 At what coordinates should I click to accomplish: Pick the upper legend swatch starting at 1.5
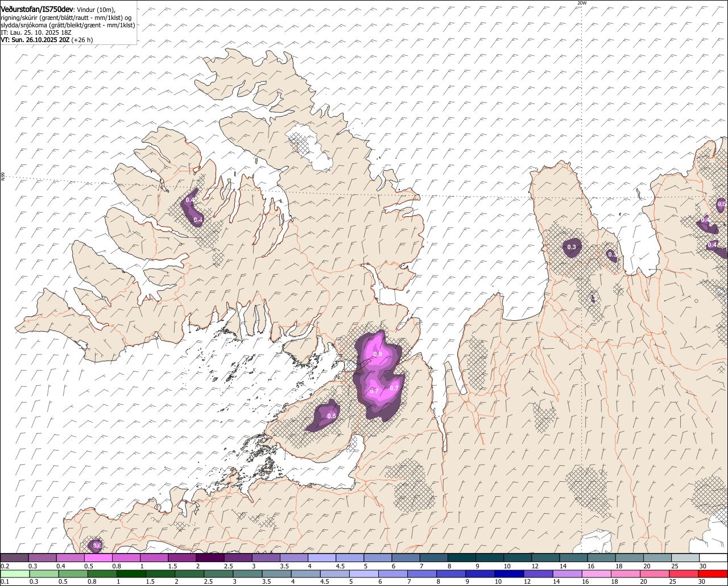coord(182,558)
